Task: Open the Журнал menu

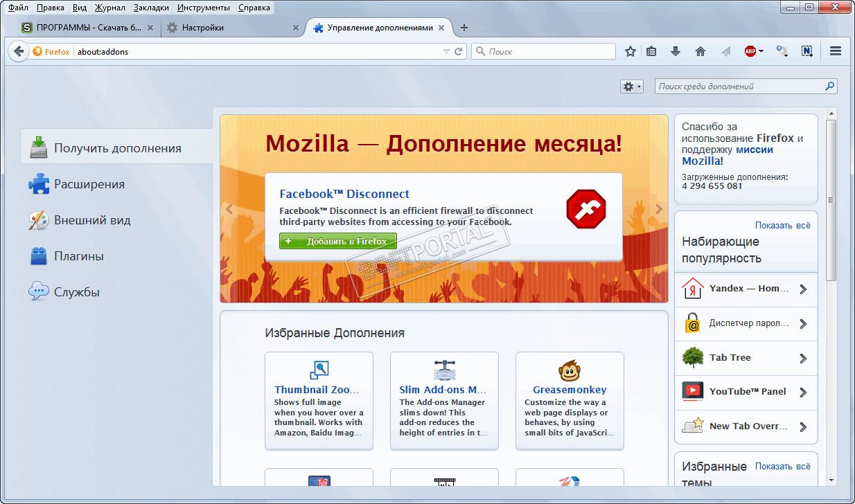Action: [x=110, y=8]
